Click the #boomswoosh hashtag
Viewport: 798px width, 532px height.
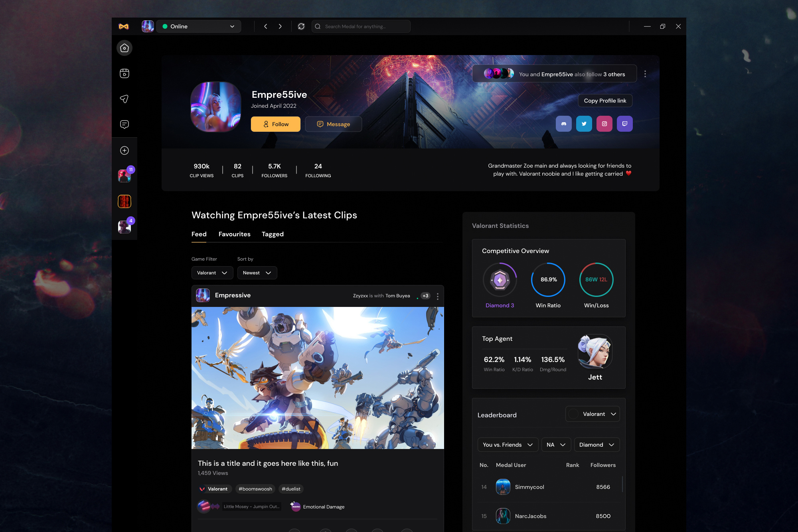point(255,489)
